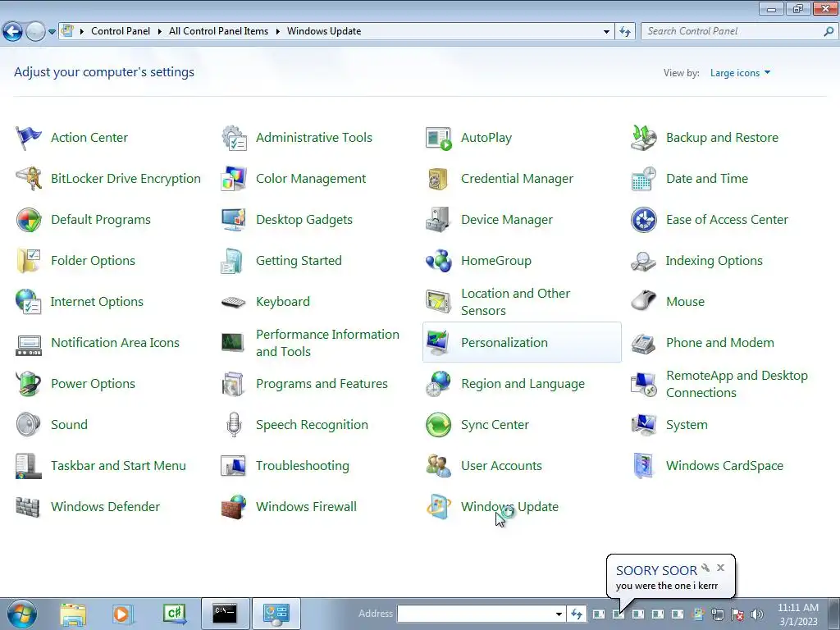Open the Credential Manager safe icon
Screen dimensions: 840x630
[439, 179]
